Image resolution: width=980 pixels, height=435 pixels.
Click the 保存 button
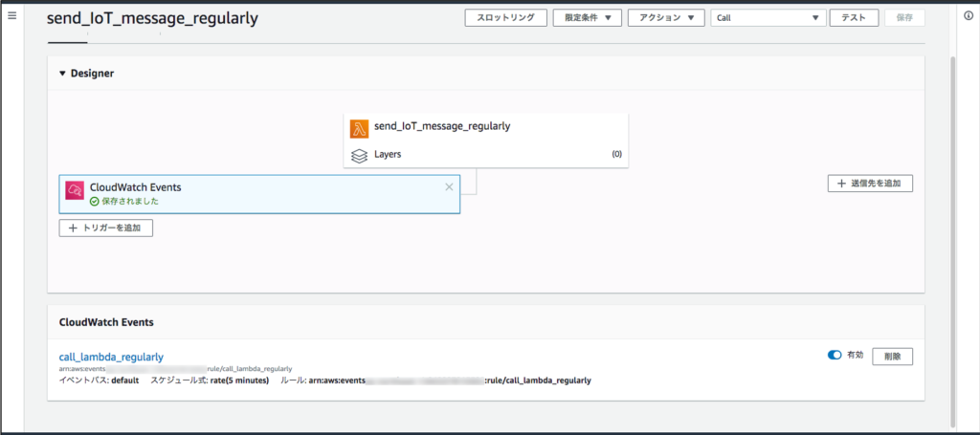coord(904,18)
